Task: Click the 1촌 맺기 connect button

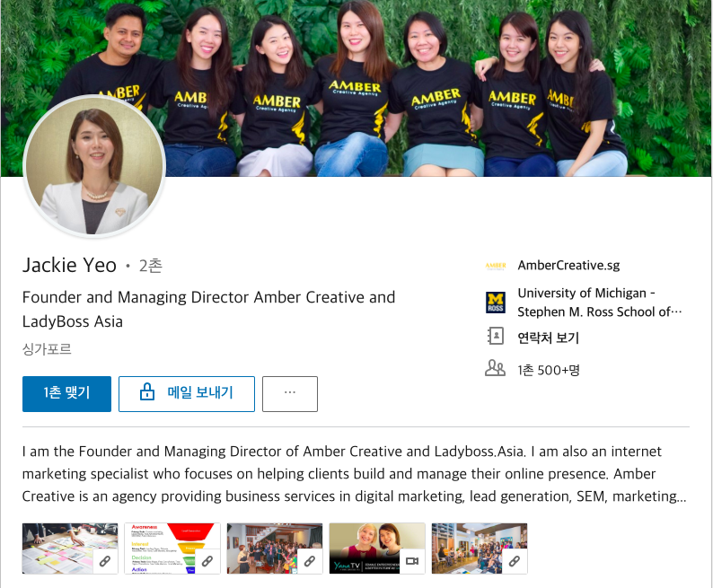Action: tap(66, 394)
